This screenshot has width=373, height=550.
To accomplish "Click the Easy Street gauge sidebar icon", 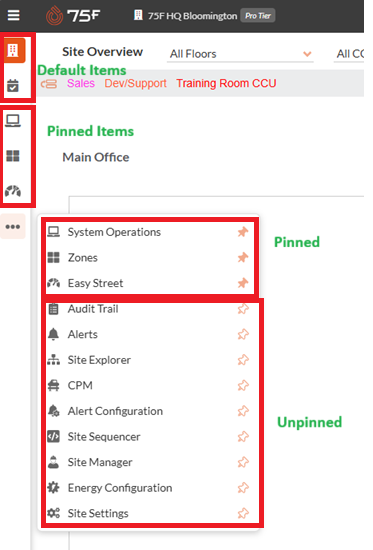I will coord(13,191).
